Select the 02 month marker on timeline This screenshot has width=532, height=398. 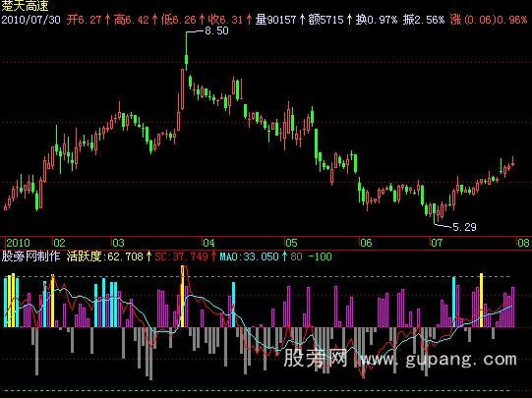point(59,243)
